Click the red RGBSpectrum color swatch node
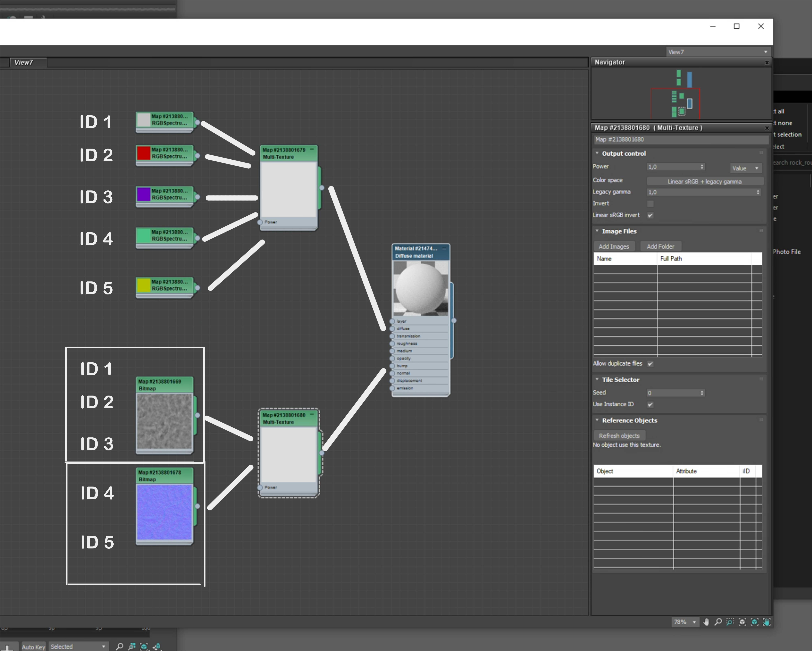The image size is (812, 651). 144,153
